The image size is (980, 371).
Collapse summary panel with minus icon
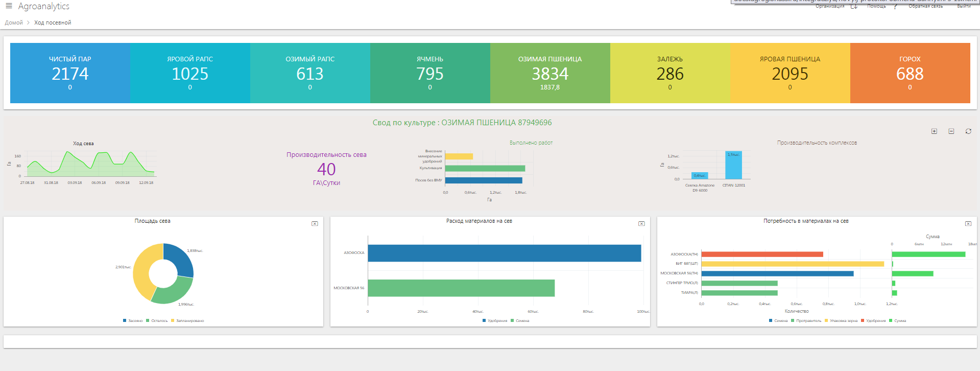(x=951, y=131)
